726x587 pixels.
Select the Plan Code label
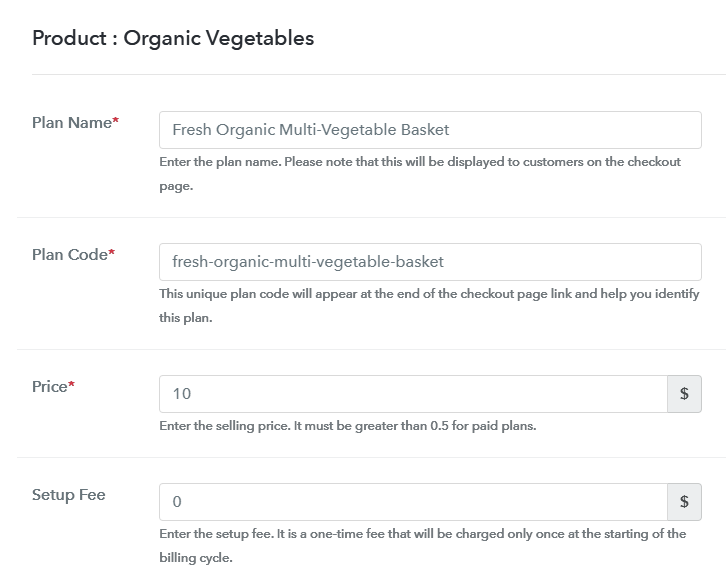coord(68,255)
